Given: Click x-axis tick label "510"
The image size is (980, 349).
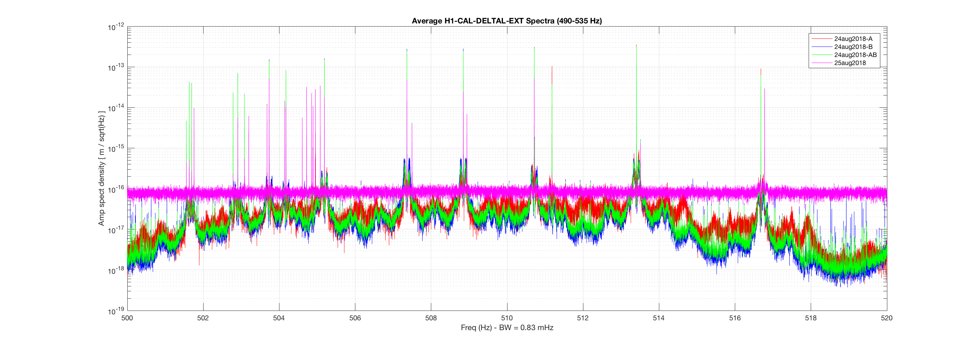Looking at the screenshot, I should 507,318.
